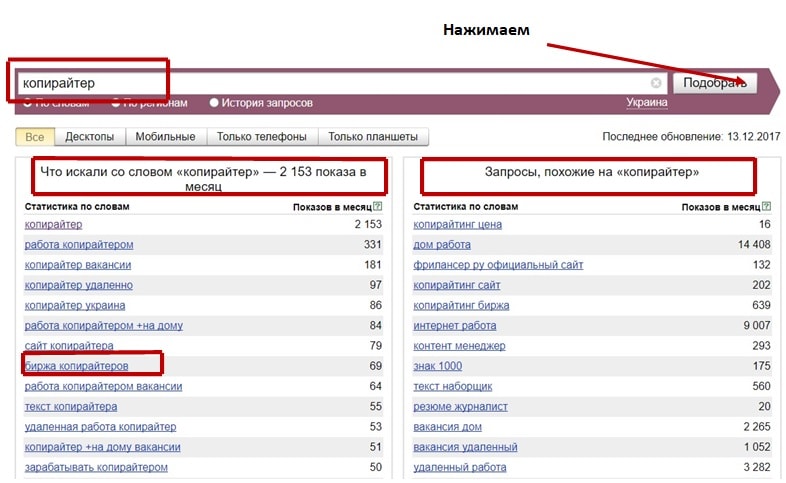Image resolution: width=786 pixels, height=483 pixels.
Task: Open 'работа копирайтером вакансии' link
Action: 103,386
